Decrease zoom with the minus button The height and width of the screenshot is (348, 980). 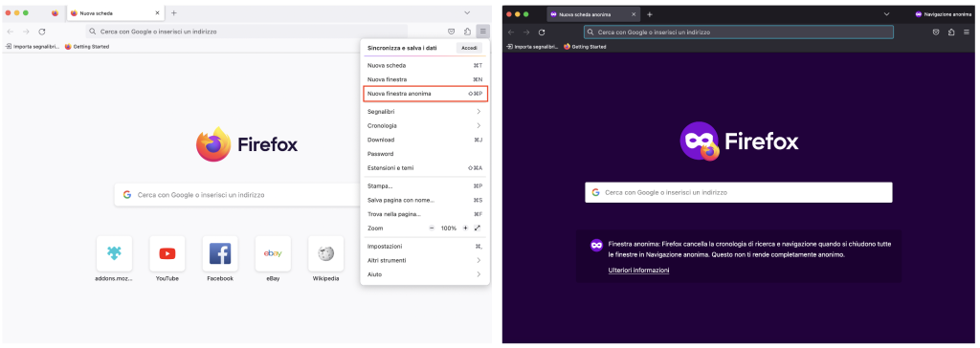click(x=432, y=228)
